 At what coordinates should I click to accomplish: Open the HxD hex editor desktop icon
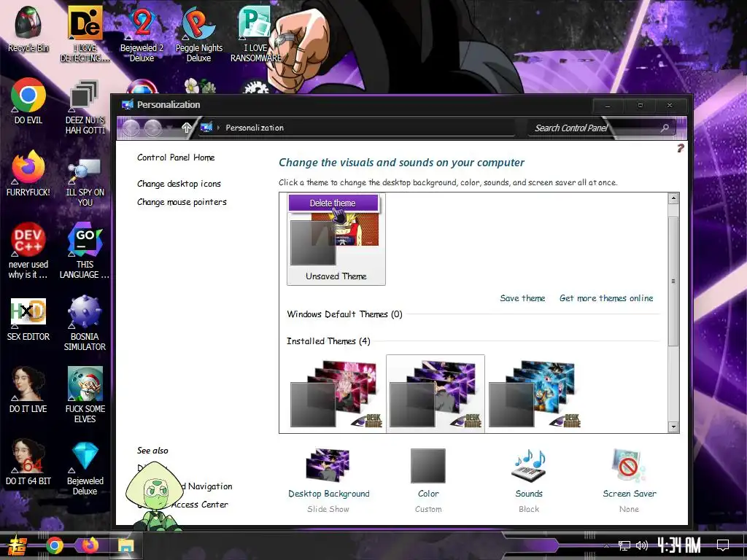[28, 319]
